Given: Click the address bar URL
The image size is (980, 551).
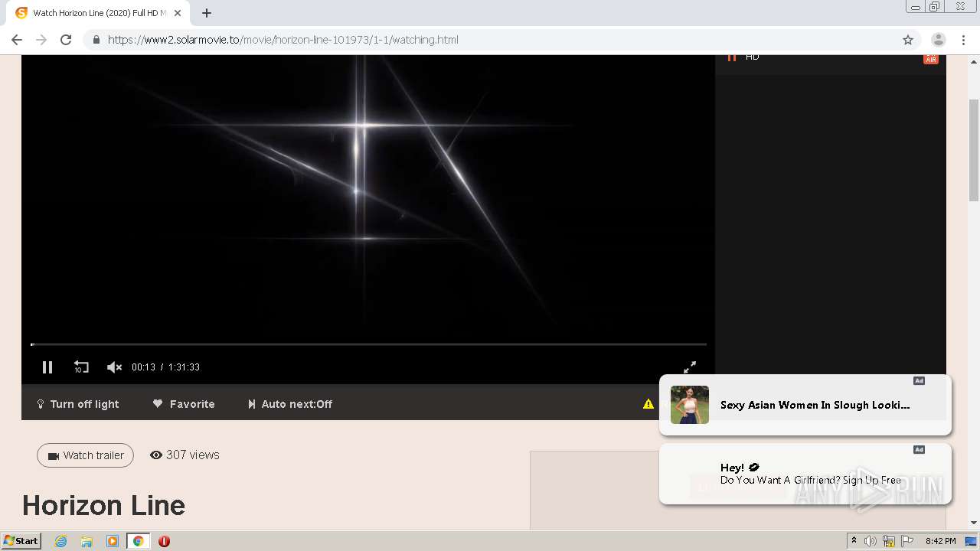Looking at the screenshot, I should 283,40.
